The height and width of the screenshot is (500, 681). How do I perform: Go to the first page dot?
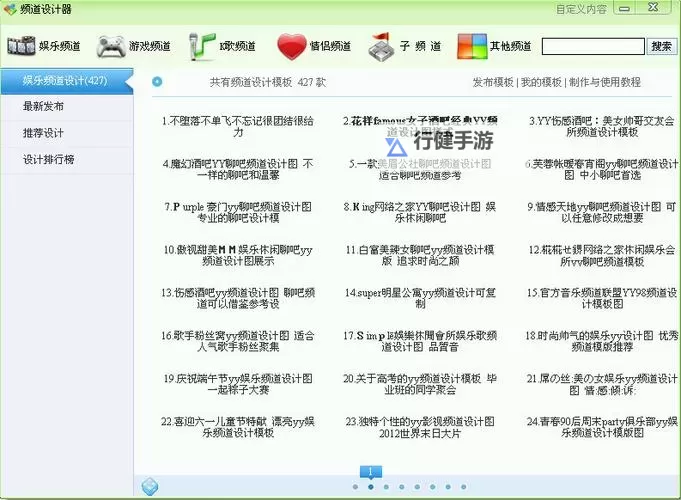click(x=355, y=487)
